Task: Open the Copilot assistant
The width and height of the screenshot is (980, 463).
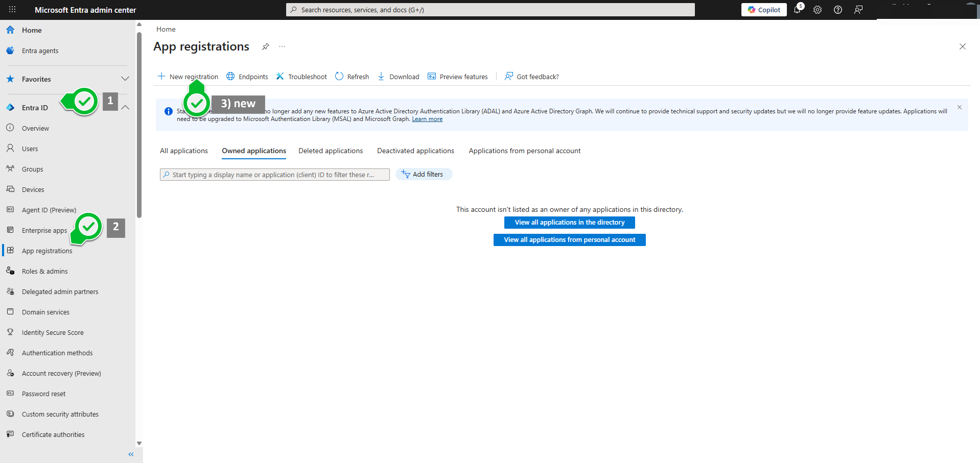Action: [x=763, y=10]
